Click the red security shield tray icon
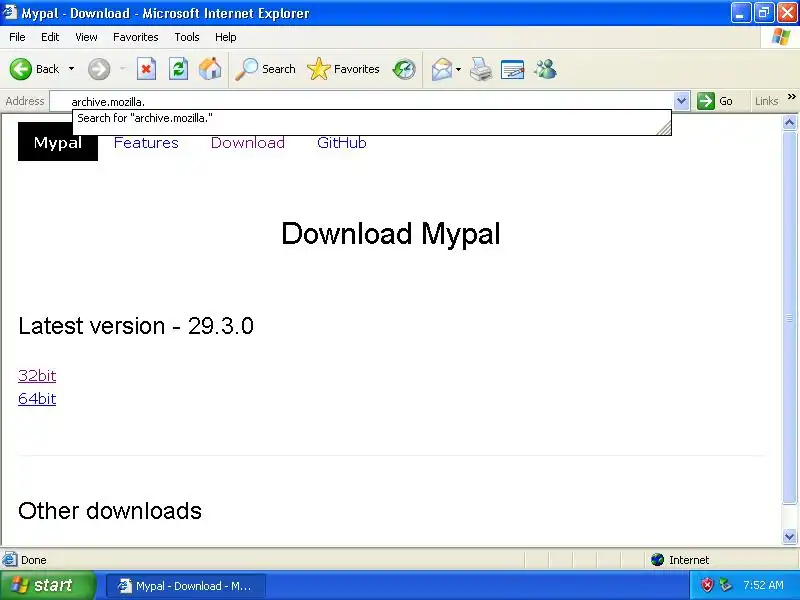 [707, 585]
